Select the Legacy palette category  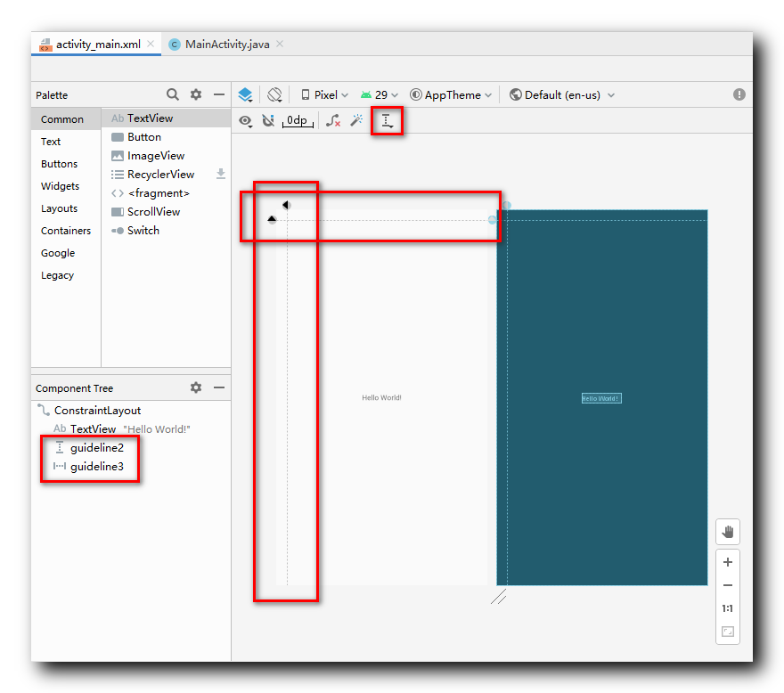coord(66,275)
